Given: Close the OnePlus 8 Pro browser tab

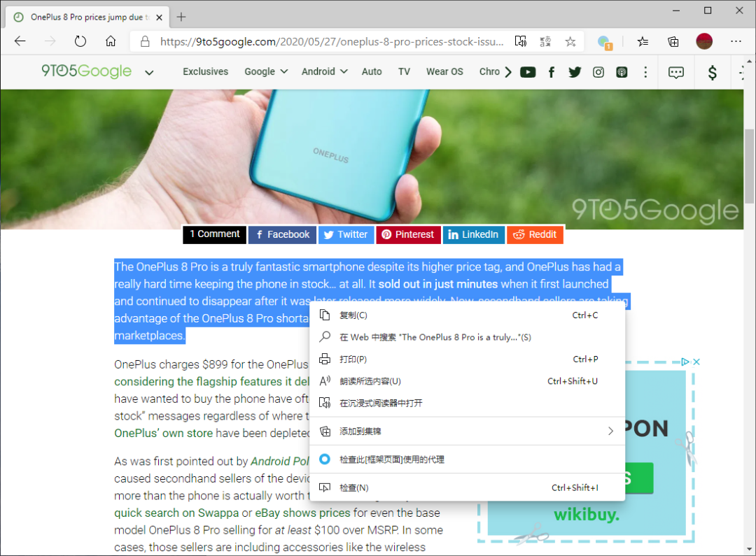Looking at the screenshot, I should click(159, 17).
